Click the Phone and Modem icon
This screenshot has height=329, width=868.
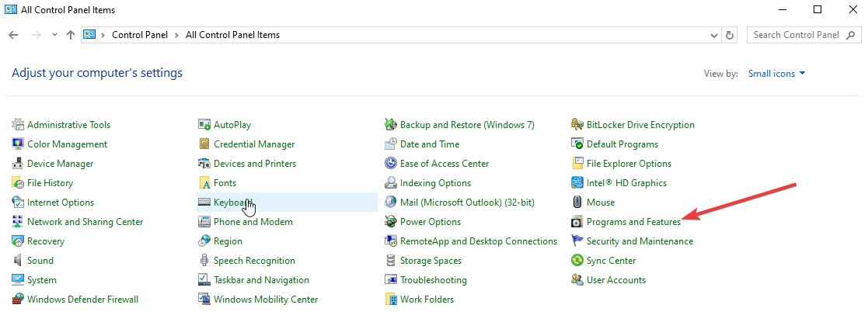(204, 222)
